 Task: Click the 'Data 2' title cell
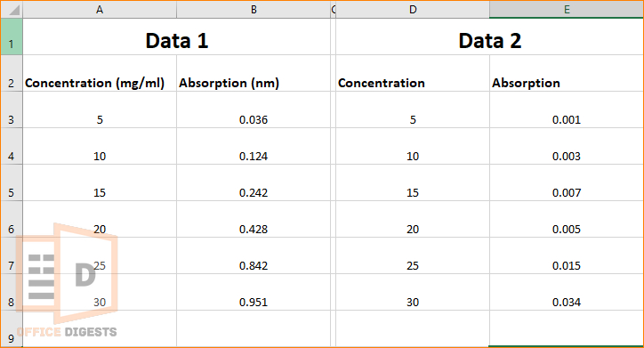coord(489,36)
